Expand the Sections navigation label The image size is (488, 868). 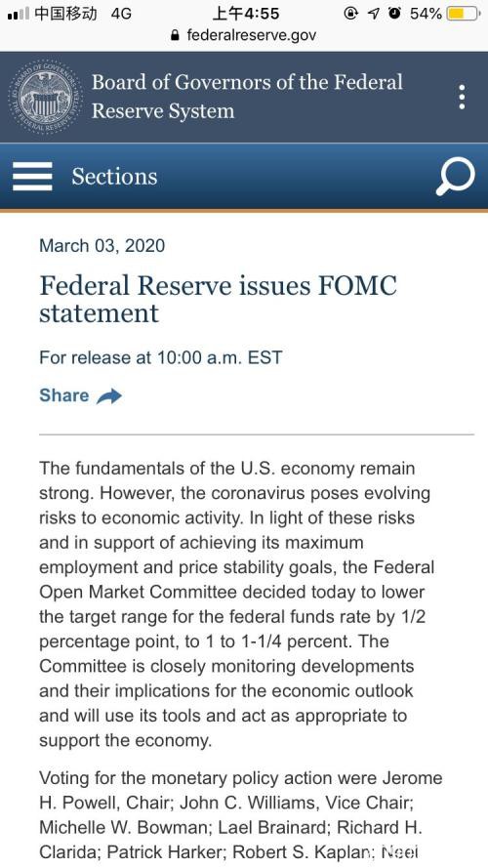pyautogui.click(x=114, y=177)
